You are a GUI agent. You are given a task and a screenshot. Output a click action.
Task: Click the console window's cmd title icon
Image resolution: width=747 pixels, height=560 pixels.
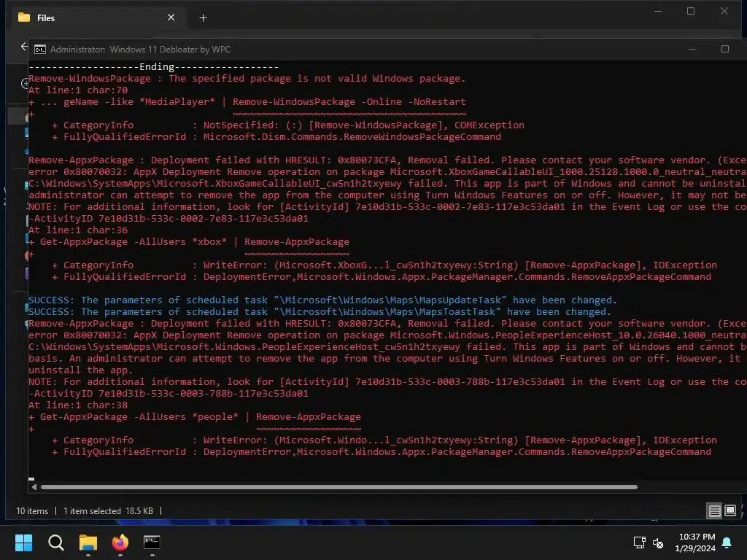point(40,50)
